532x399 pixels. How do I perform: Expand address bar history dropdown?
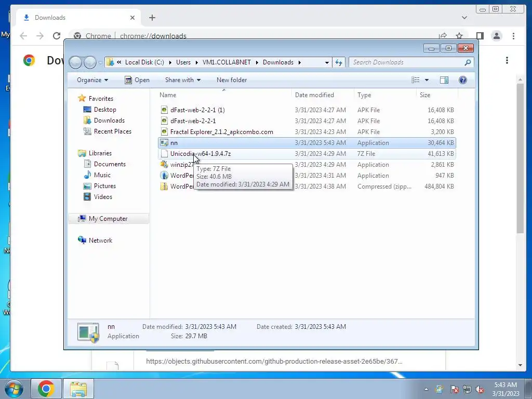tap(327, 62)
